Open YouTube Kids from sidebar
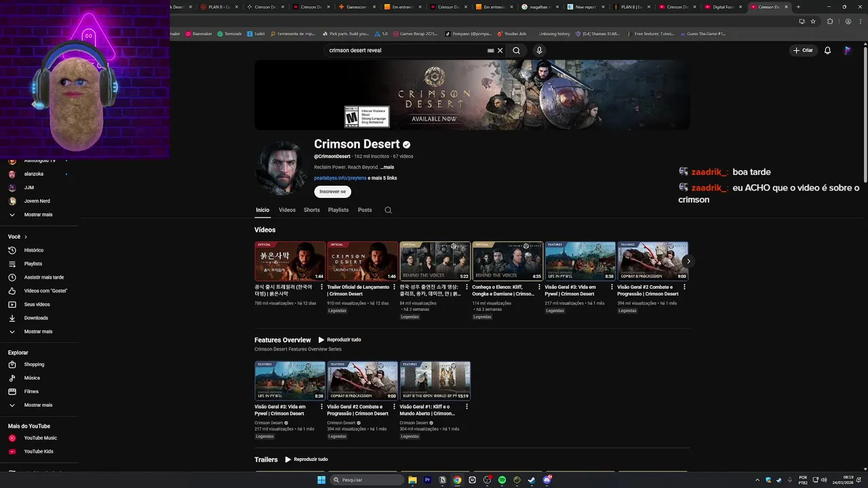This screenshot has width=868, height=488. coord(39,451)
